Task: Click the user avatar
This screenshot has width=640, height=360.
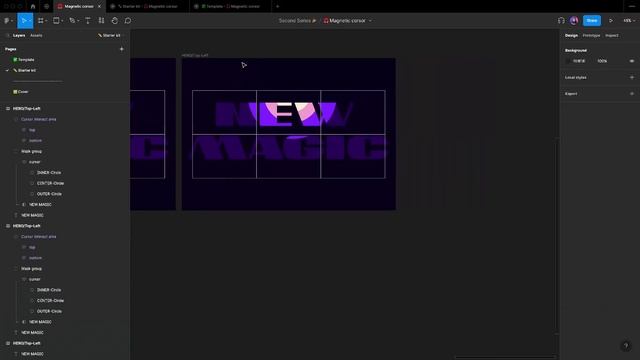Action: coord(574,20)
